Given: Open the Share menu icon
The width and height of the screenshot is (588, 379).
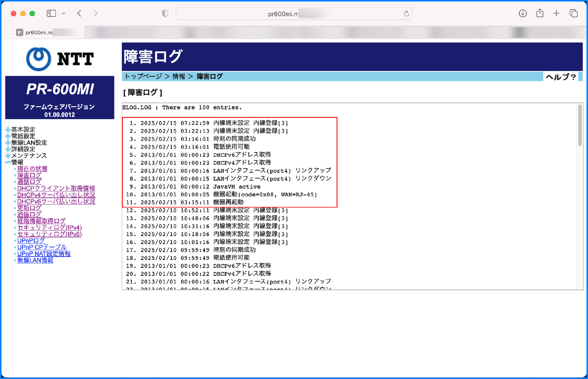Looking at the screenshot, I should click(x=540, y=13).
